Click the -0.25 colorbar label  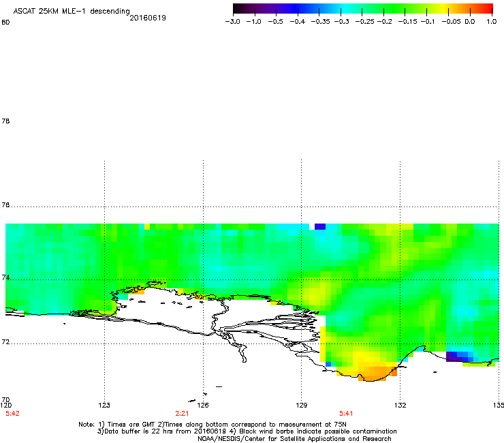click(364, 22)
